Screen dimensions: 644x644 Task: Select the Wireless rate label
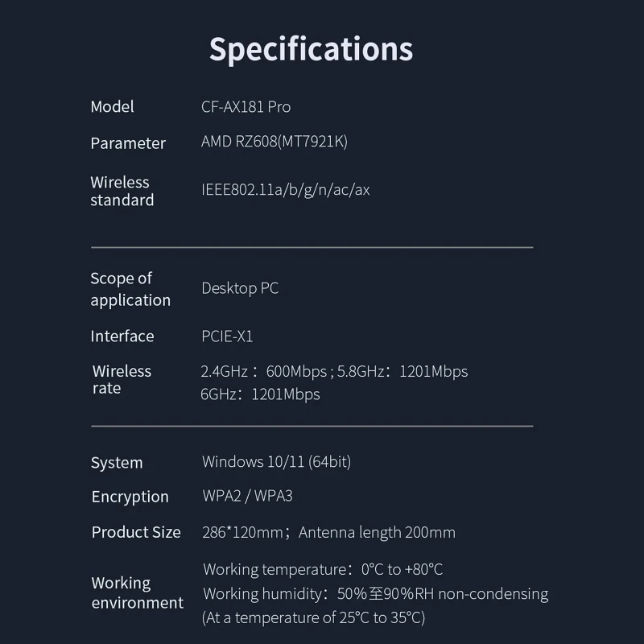(x=122, y=379)
